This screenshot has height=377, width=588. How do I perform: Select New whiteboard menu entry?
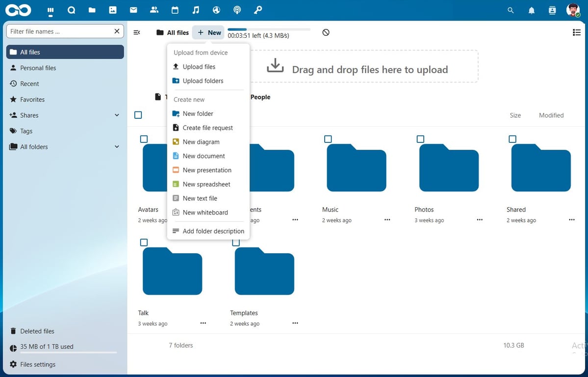(x=208, y=213)
